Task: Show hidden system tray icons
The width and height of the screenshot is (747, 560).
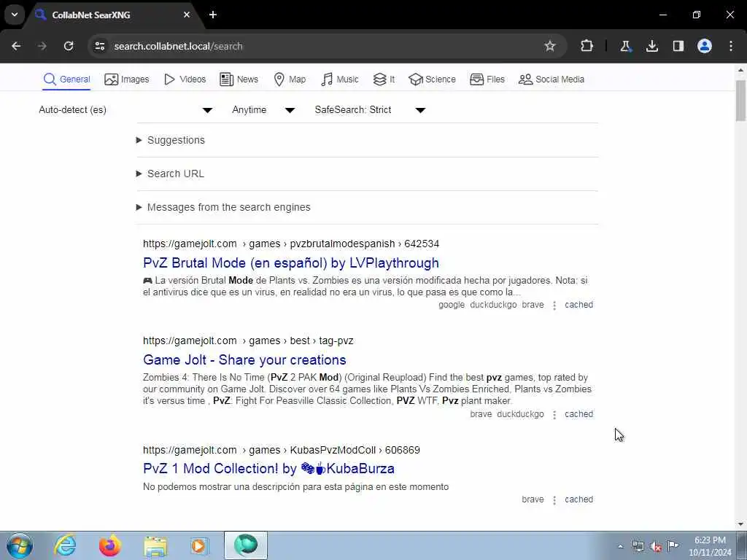Action: [x=620, y=547]
